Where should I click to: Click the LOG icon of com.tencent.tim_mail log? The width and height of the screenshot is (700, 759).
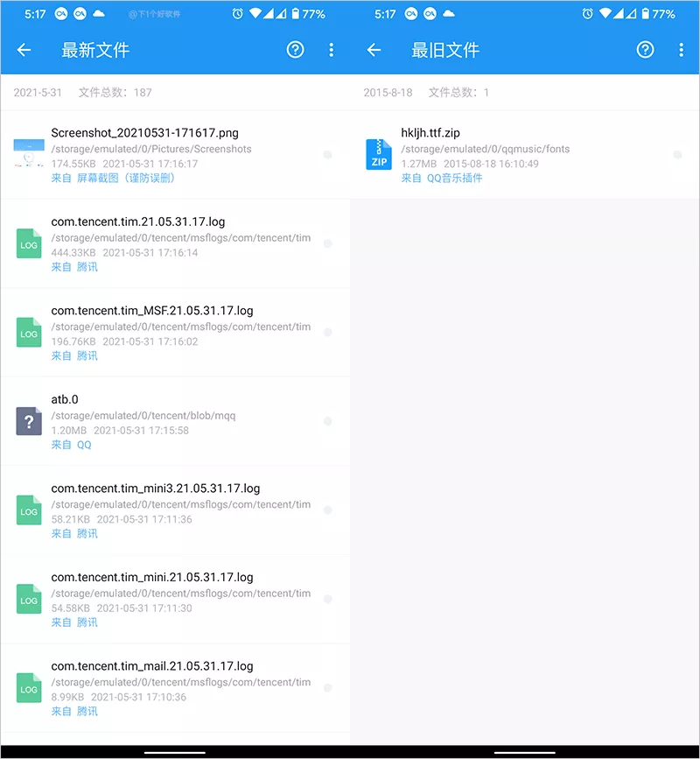tap(28, 688)
